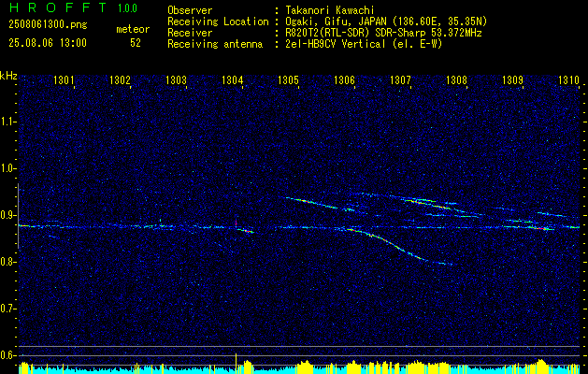Click the HROFFT title text

58,7
